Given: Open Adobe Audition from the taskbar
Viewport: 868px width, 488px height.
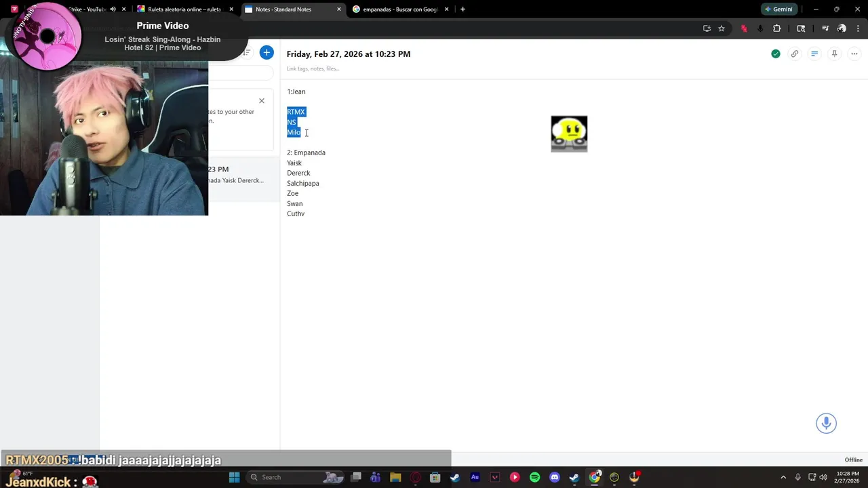Looking at the screenshot, I should pos(475,477).
